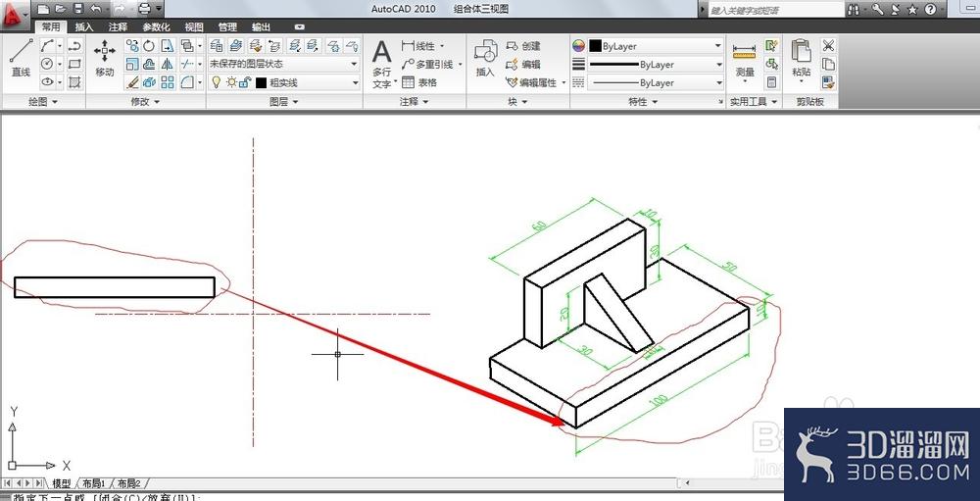The height and width of the screenshot is (501, 980).
Task: Click the Favorites star icon
Action: click(913, 10)
